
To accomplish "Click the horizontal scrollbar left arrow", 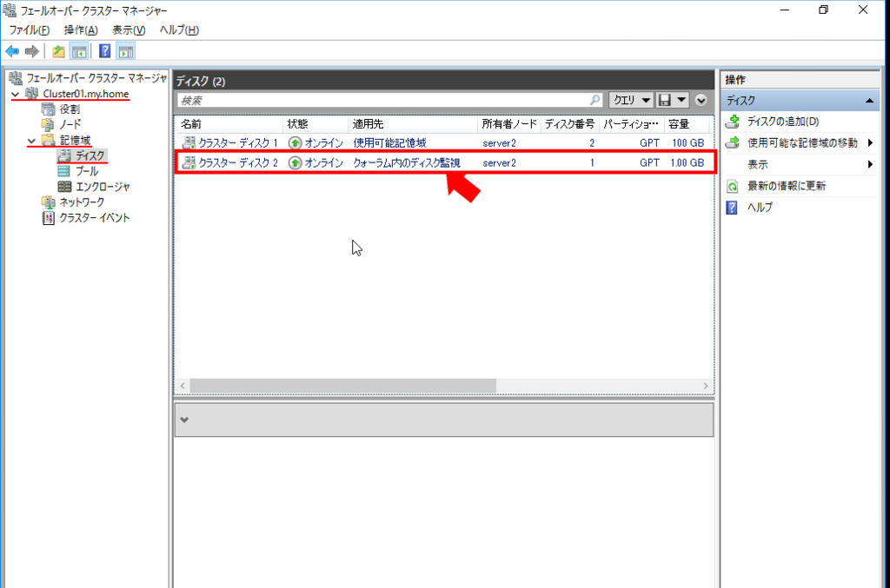I will pos(183,386).
